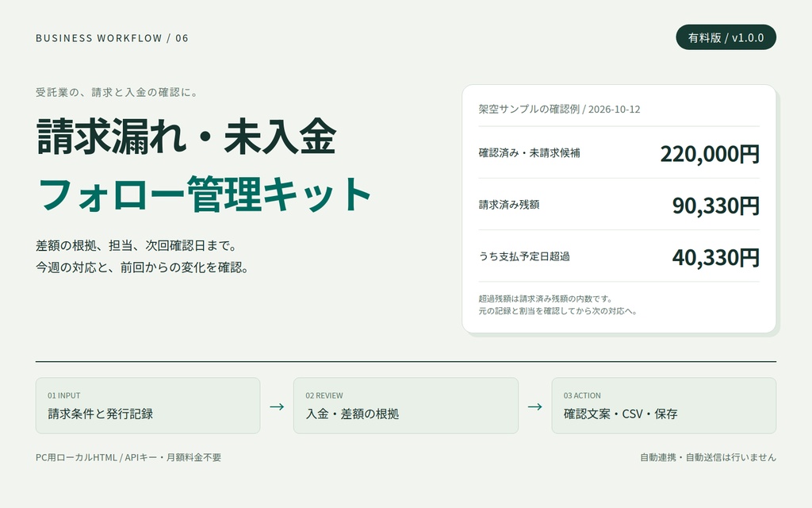Click the 有料版 / v1.0.0 badge
This screenshot has width=812, height=508.
726,37
